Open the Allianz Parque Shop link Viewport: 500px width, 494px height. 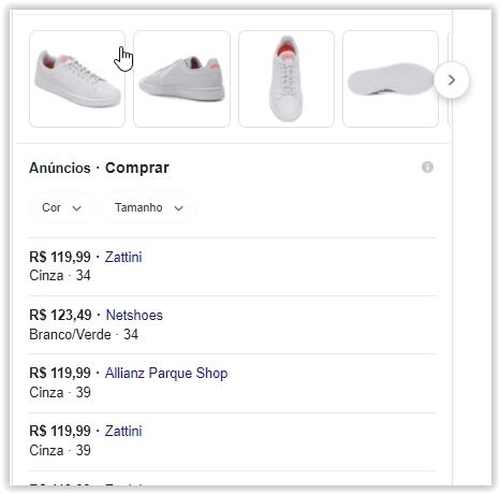tap(166, 373)
